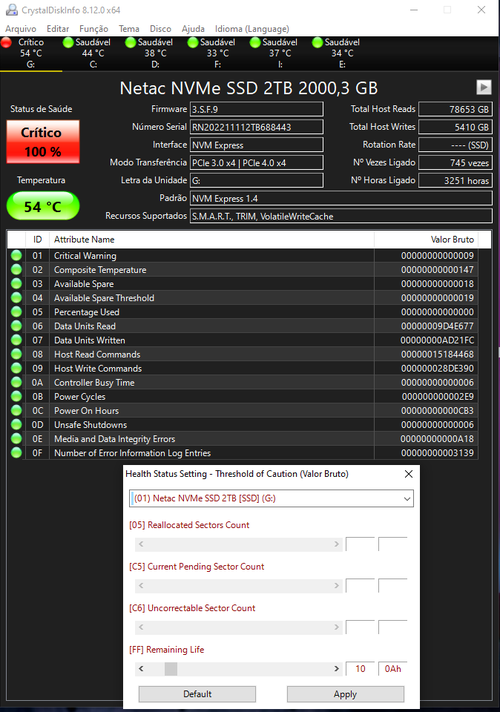500x712 pixels.
Task: Click the Remaining Life slider left arrow
Action: click(141, 668)
